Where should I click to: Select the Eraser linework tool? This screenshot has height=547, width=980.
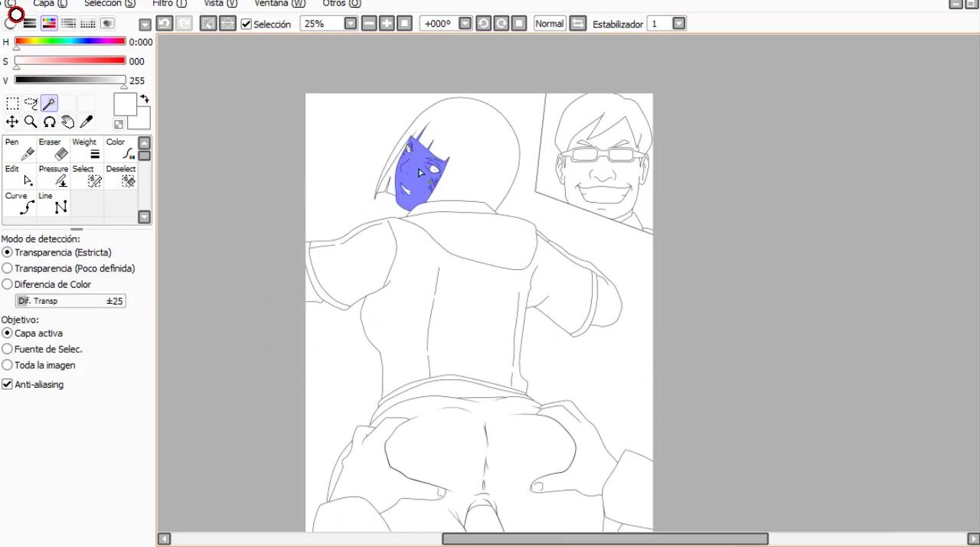[x=54, y=150]
